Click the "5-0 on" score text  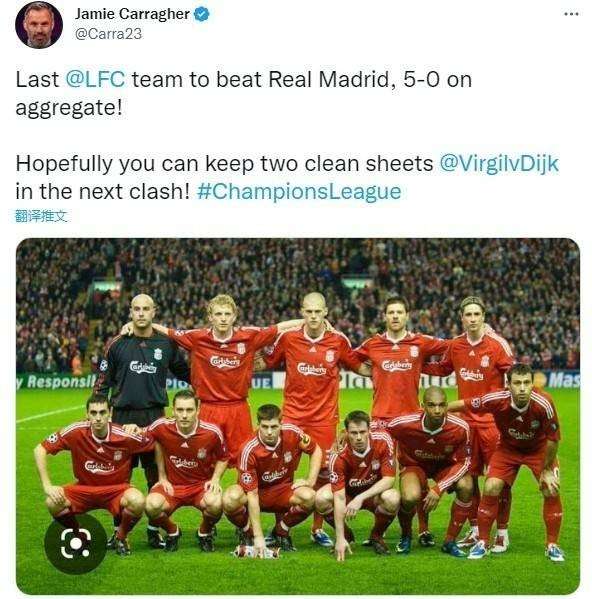click(x=437, y=79)
